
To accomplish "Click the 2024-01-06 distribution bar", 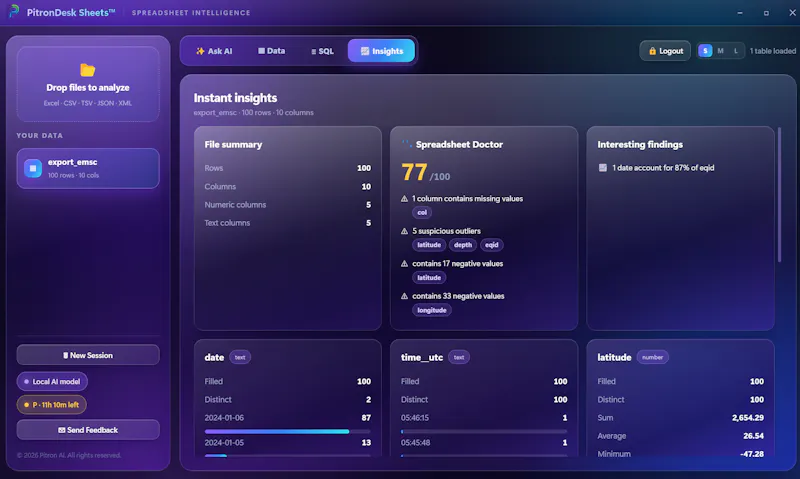I will [x=288, y=432].
